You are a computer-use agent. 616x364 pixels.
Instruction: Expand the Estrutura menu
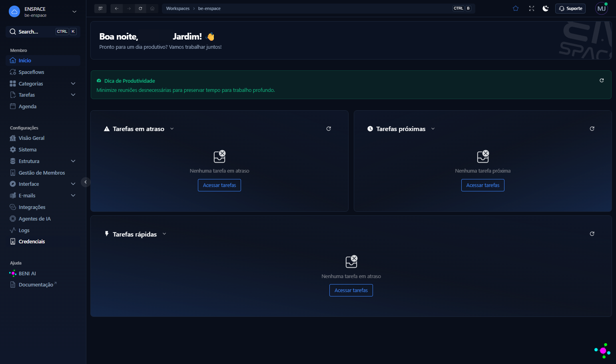click(73, 161)
